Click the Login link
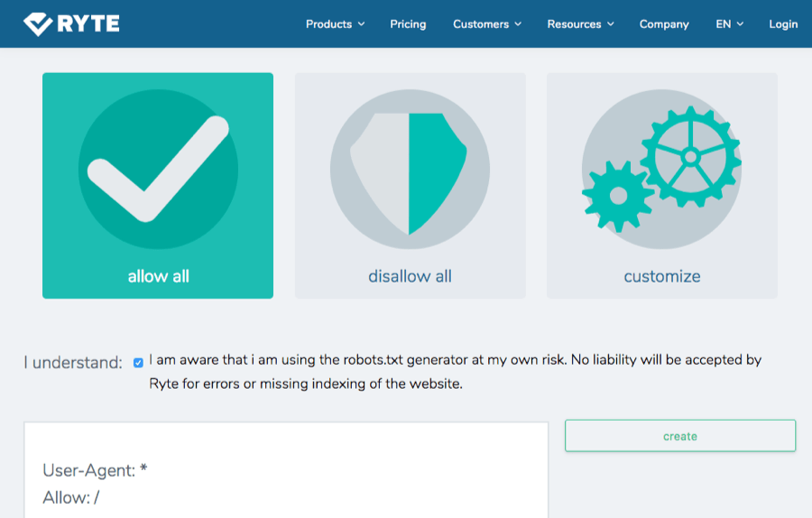Viewport: 812px width, 518px height. point(782,24)
